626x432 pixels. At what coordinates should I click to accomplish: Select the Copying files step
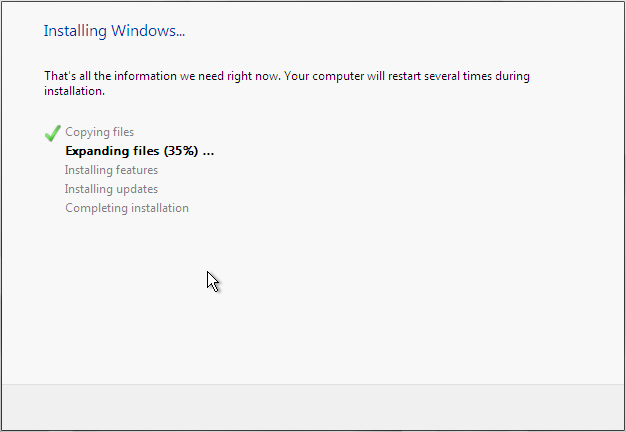[99, 132]
